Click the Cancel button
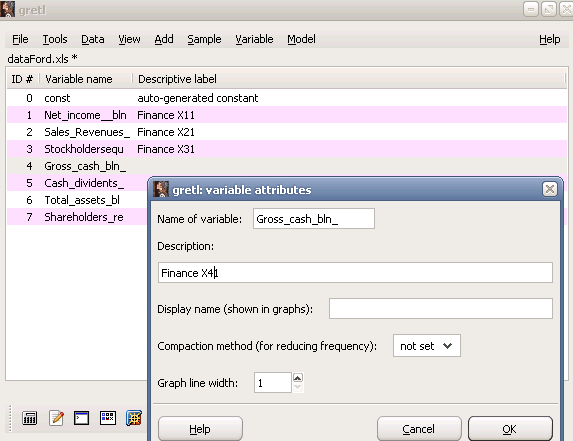The width and height of the screenshot is (573, 441). (419, 429)
